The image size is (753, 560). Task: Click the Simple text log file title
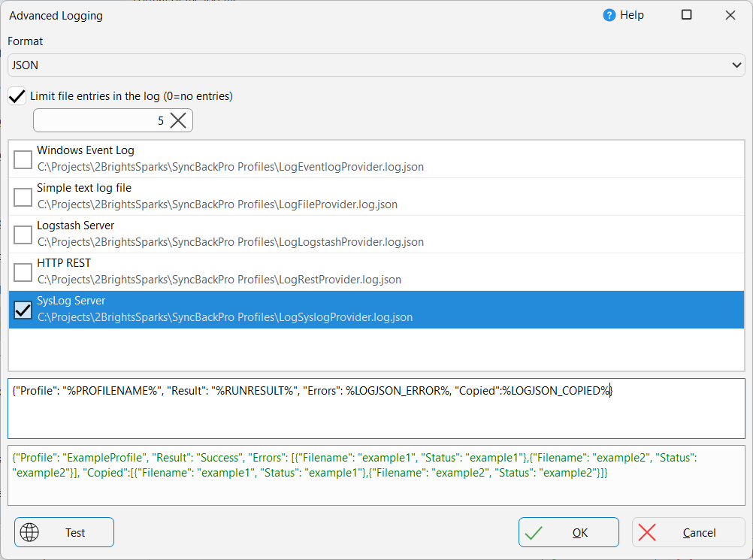click(84, 188)
